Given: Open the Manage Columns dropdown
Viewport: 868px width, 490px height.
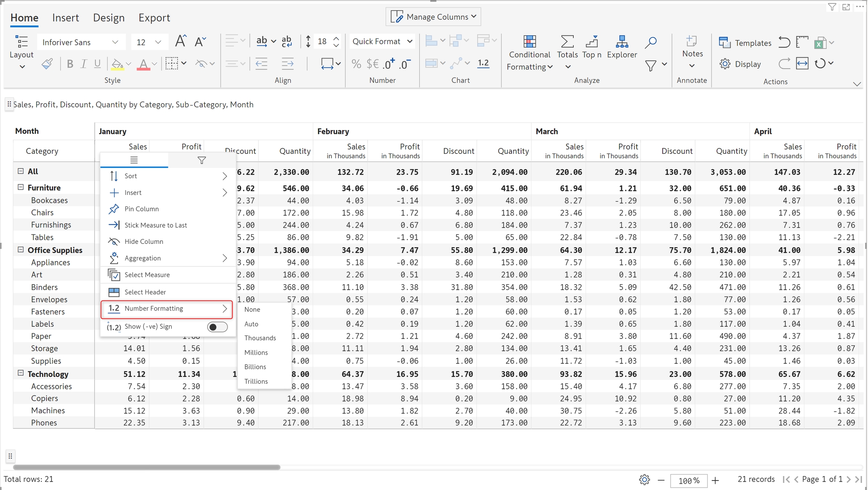Looking at the screenshot, I should click(433, 17).
